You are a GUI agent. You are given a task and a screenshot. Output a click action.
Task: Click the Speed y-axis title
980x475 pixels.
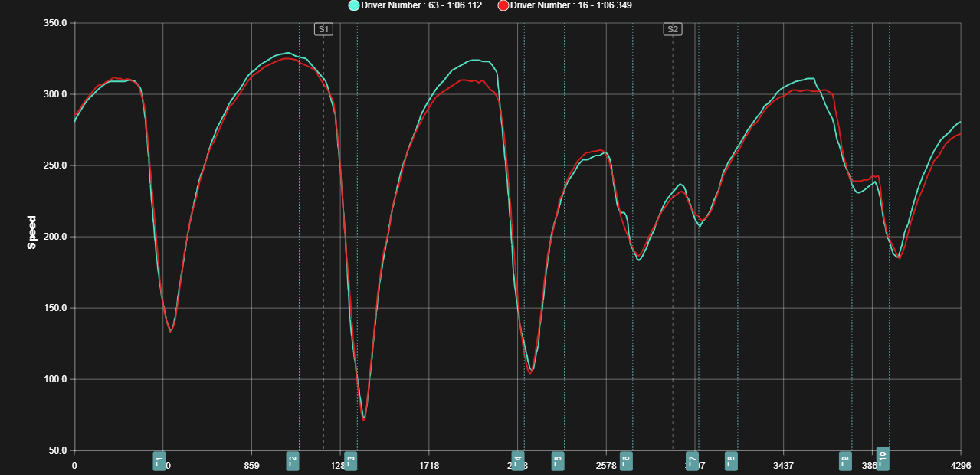point(32,233)
